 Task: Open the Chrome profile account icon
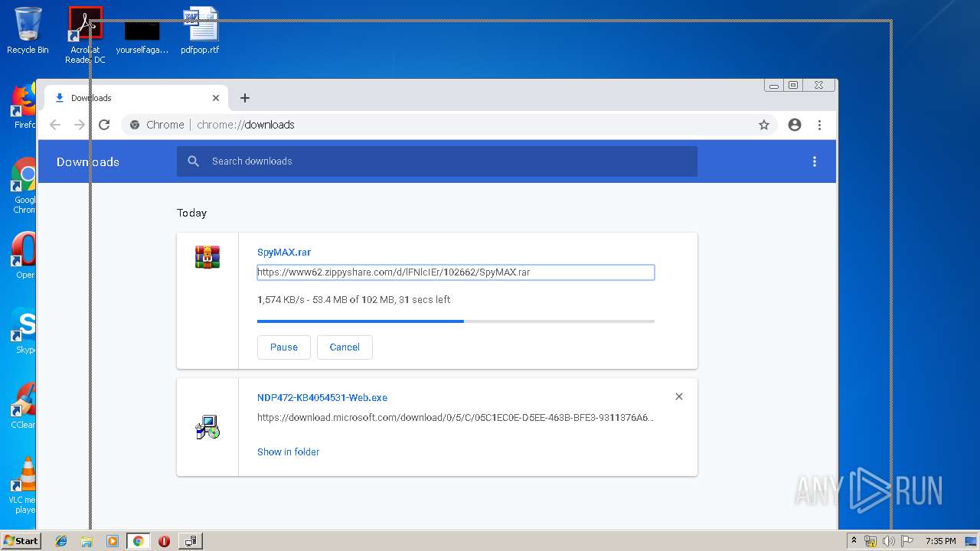(795, 125)
